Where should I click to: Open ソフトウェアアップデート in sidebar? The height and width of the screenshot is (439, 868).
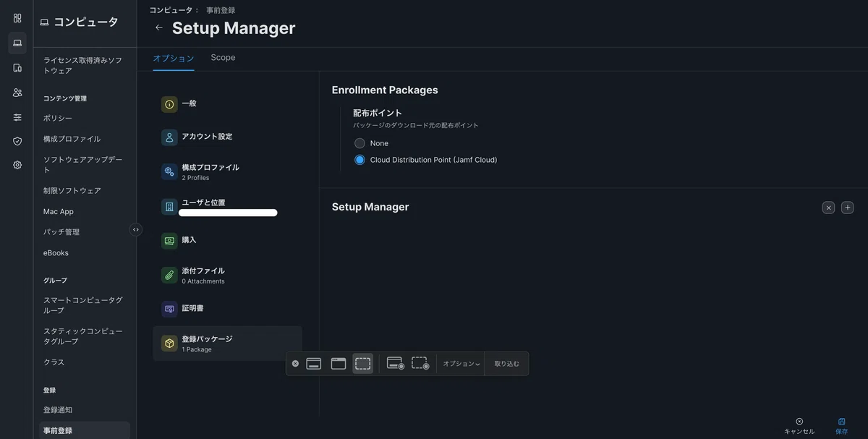point(85,165)
